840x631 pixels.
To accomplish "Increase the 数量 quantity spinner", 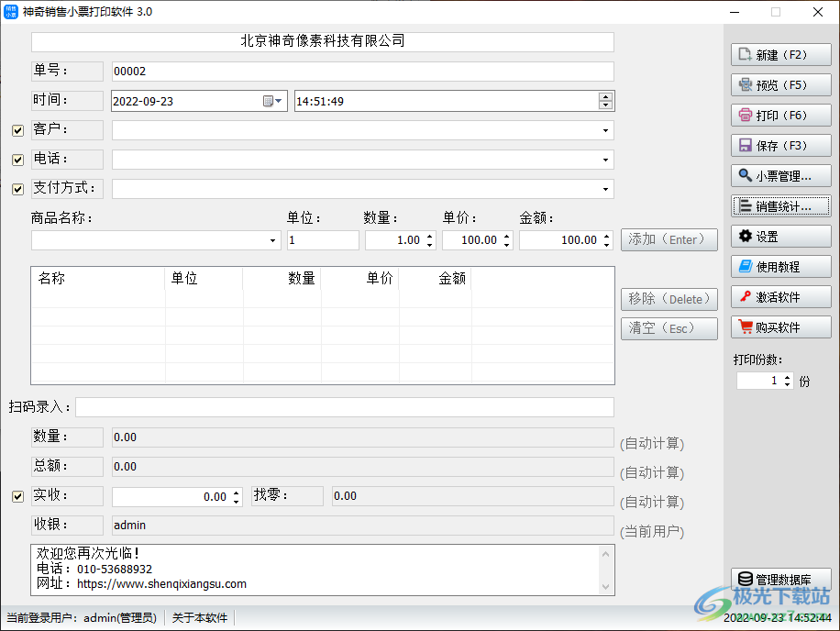I will tap(430, 237).
